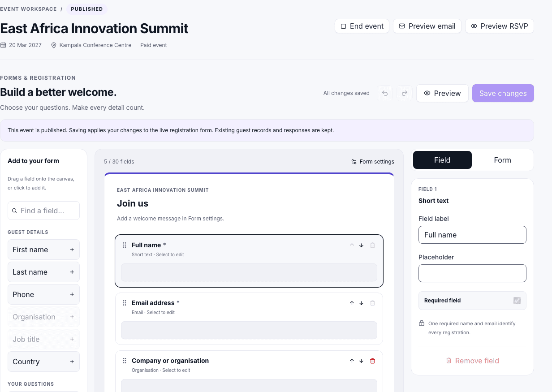Add Country field to form
This screenshot has width=552, height=392.
tap(43, 362)
